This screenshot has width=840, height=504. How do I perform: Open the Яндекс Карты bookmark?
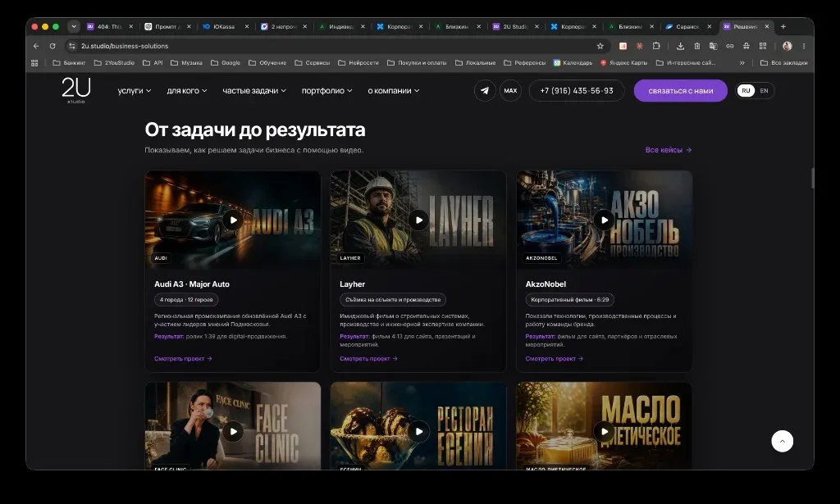[x=623, y=62]
